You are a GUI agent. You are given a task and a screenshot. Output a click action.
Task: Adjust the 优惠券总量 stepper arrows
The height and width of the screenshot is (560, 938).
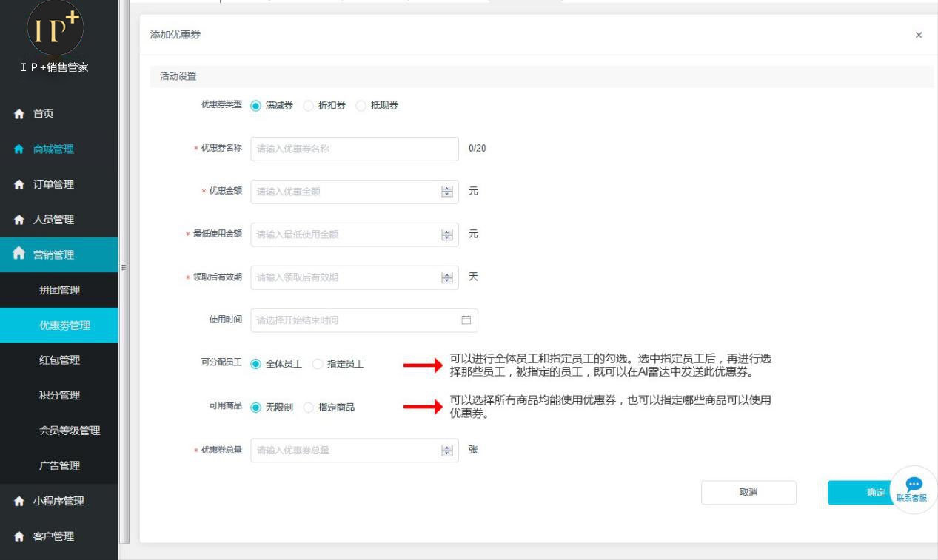coord(446,451)
